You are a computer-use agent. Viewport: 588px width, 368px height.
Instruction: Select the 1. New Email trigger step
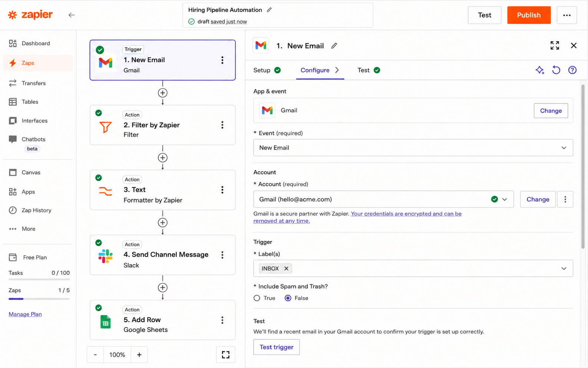(162, 60)
